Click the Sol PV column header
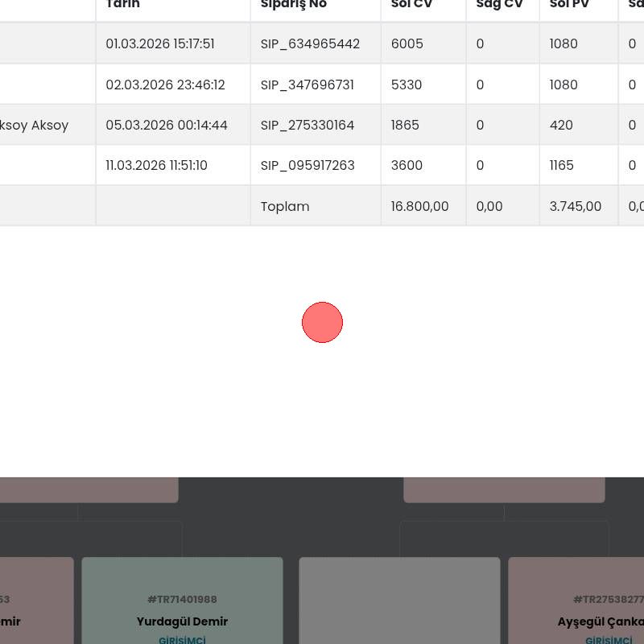This screenshot has width=644, height=644. (x=569, y=5)
